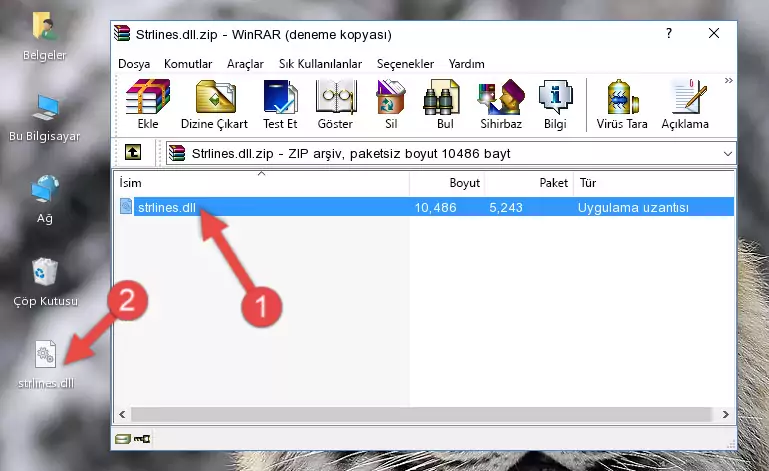Open the Komutlar menu

(188, 64)
